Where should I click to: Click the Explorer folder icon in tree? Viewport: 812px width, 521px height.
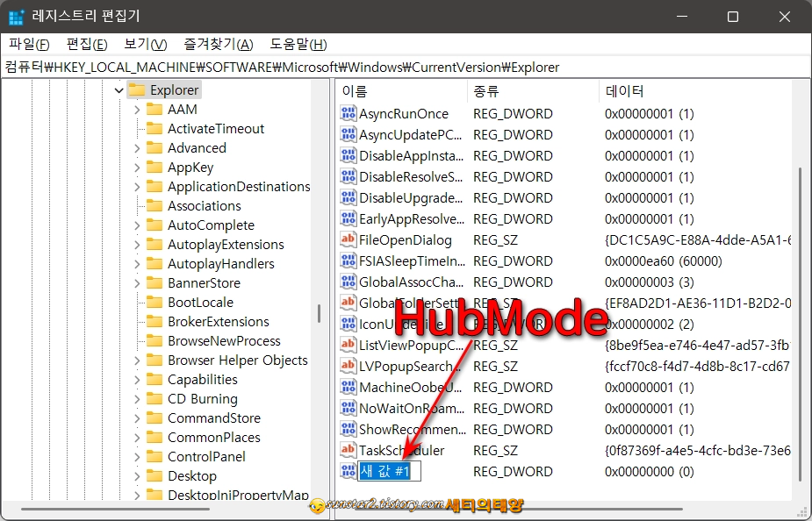point(137,89)
